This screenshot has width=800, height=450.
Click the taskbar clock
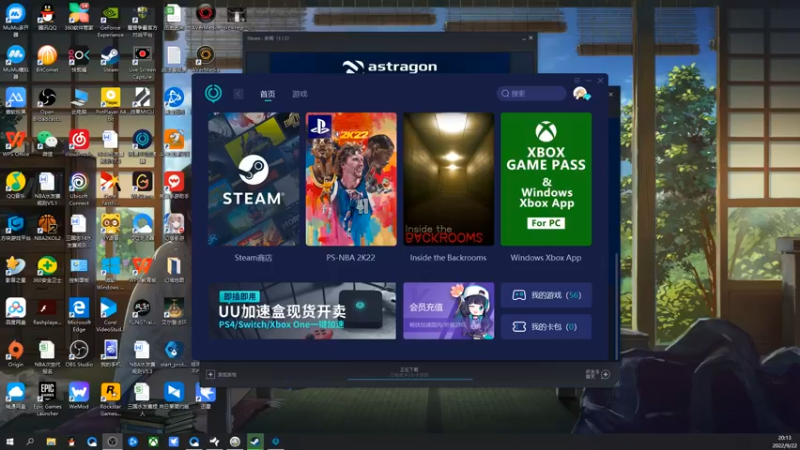tap(785, 442)
